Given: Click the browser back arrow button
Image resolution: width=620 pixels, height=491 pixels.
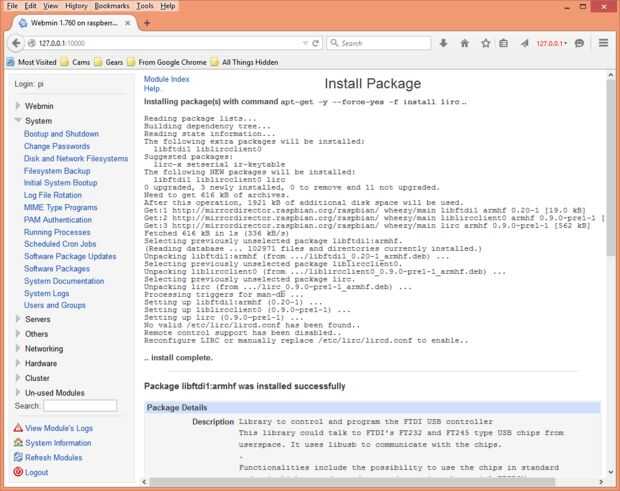Looking at the screenshot, I should (16, 43).
